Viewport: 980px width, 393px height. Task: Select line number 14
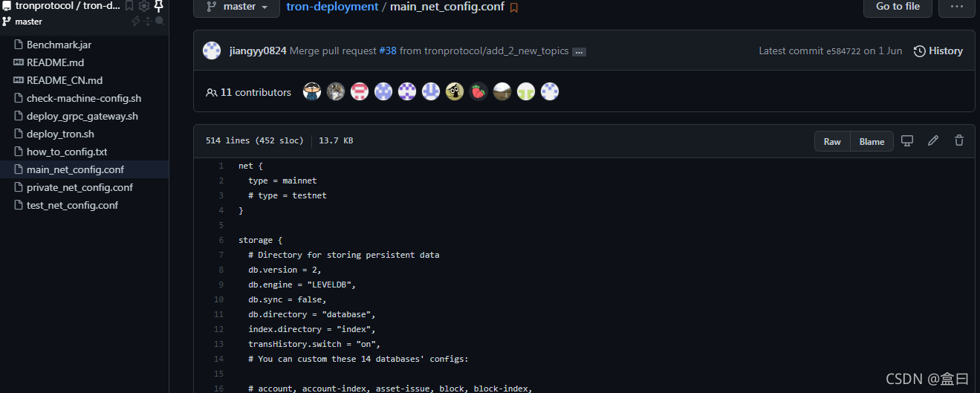click(218, 359)
